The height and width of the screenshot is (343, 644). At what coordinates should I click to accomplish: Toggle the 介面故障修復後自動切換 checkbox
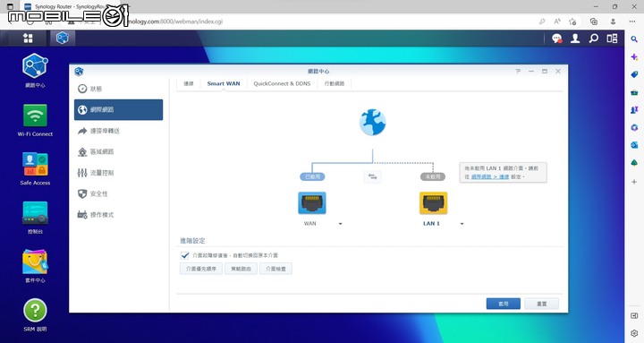[x=185, y=255]
